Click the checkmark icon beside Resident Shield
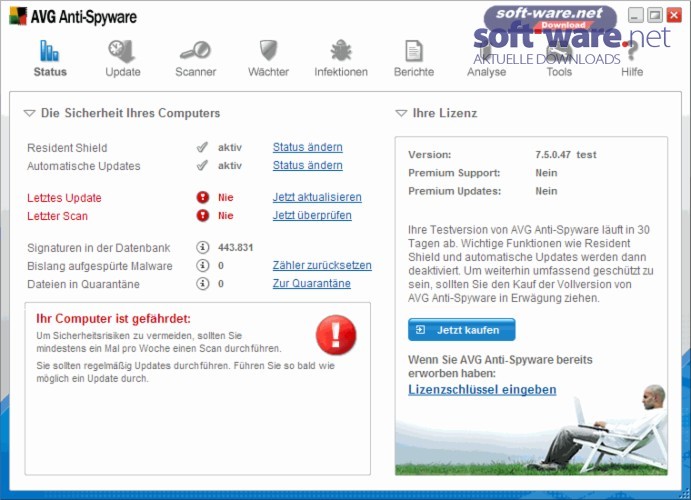The image size is (691, 500). click(202, 147)
